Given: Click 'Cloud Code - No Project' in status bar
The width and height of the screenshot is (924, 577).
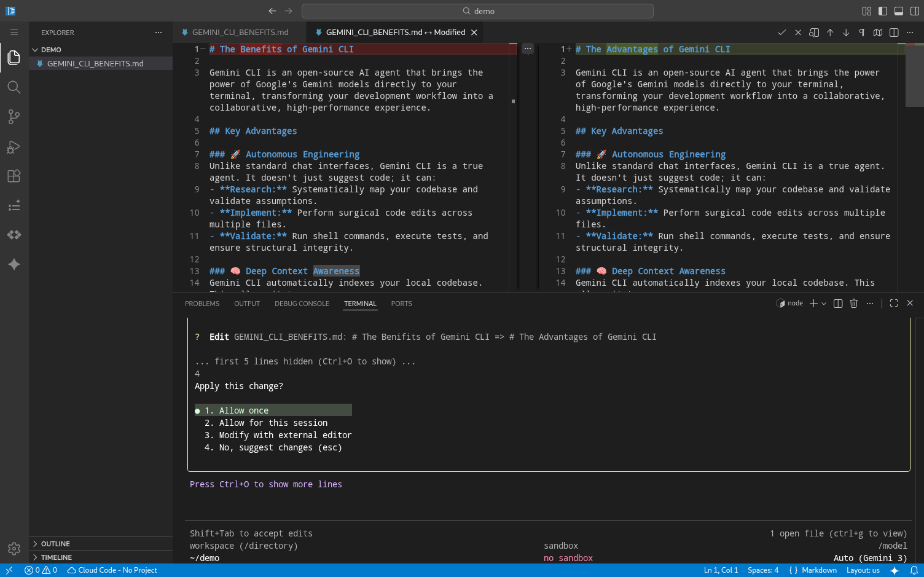Looking at the screenshot, I should 112,570.
